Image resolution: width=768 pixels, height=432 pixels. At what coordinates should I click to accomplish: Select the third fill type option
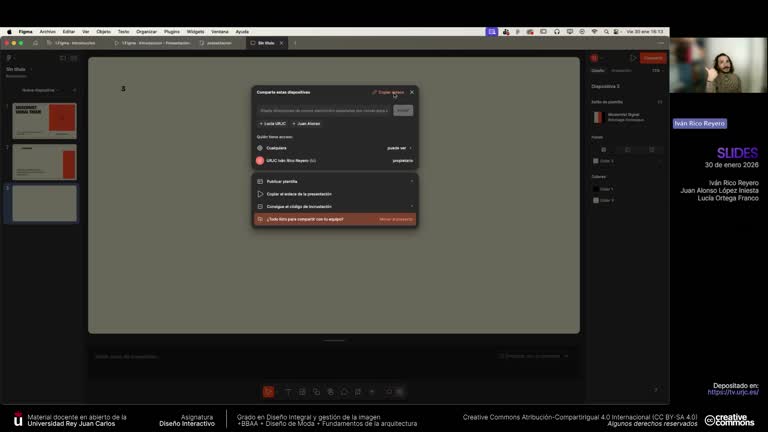tap(651, 149)
